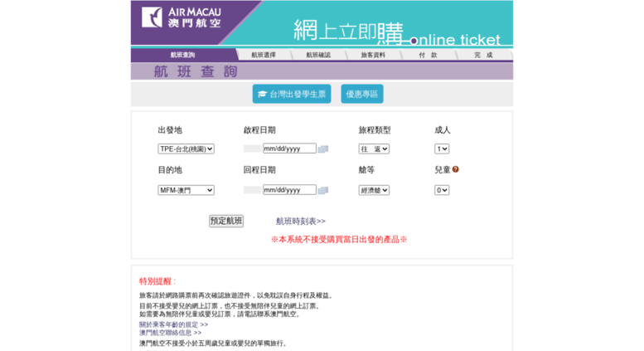The image size is (644, 351).
Task: Focus the 回程日期 mm/dd/yyyy field
Action: coord(289,190)
